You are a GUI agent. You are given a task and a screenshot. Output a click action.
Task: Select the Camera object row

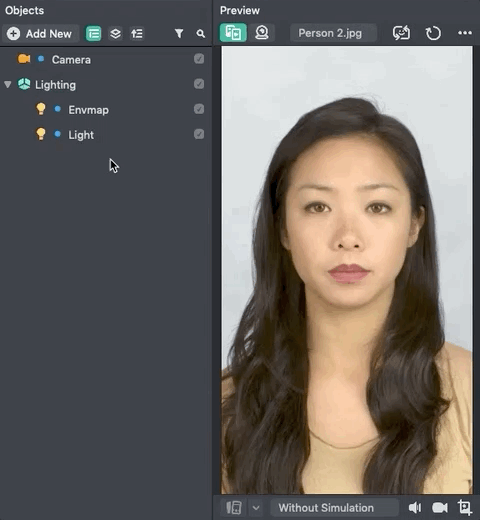click(106, 60)
